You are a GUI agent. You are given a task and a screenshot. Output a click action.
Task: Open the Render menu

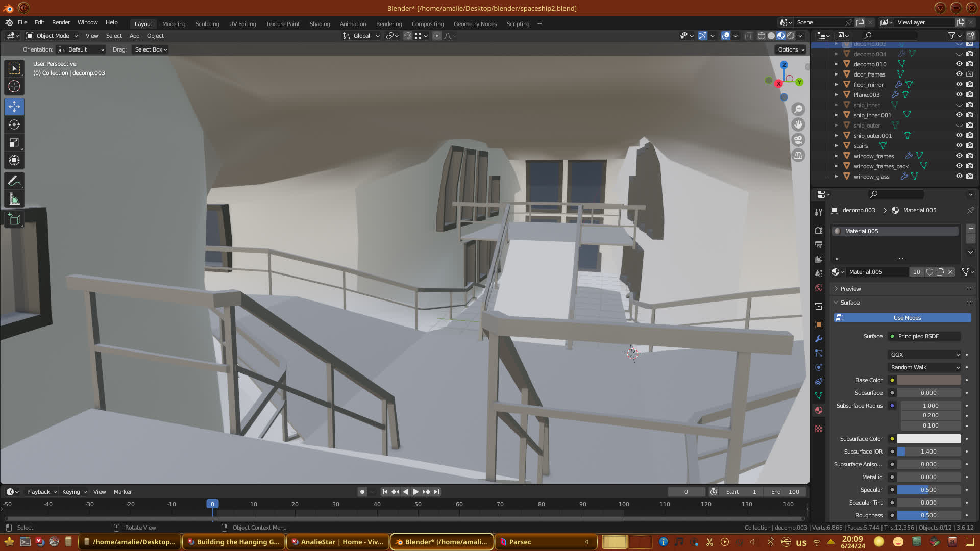[61, 22]
